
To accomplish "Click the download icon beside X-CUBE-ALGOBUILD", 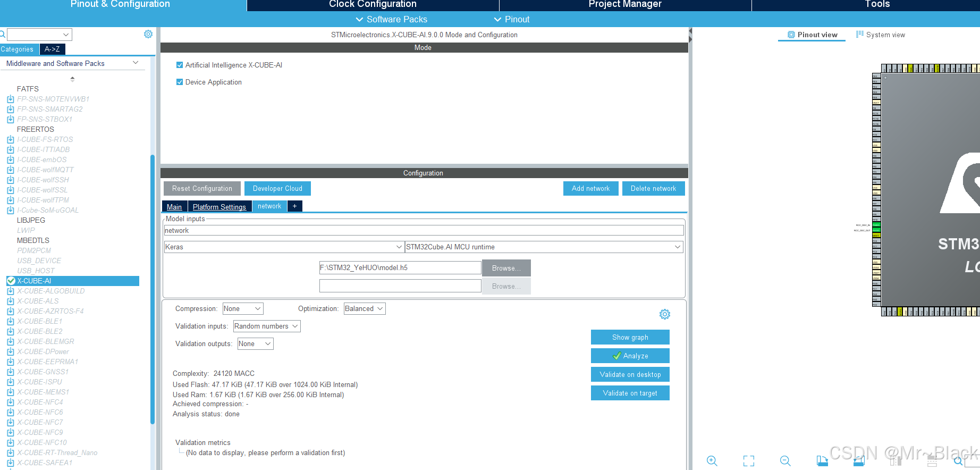I will [x=11, y=291].
